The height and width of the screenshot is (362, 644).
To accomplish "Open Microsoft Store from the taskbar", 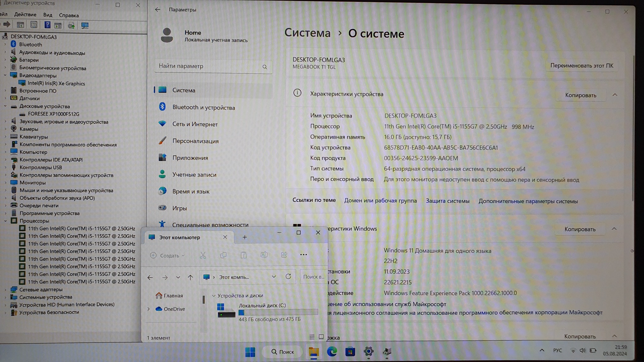I will [350, 352].
